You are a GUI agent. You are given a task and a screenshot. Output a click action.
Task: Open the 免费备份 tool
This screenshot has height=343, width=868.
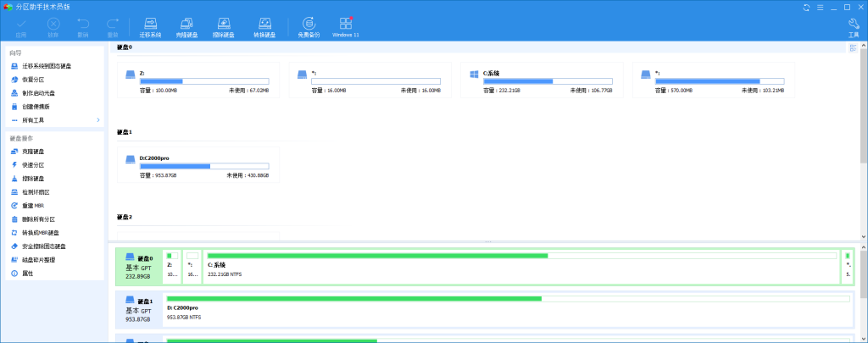(308, 26)
